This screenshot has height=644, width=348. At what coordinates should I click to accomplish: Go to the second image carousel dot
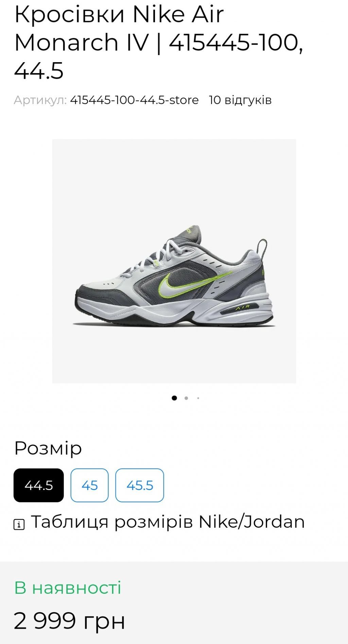[x=186, y=398]
